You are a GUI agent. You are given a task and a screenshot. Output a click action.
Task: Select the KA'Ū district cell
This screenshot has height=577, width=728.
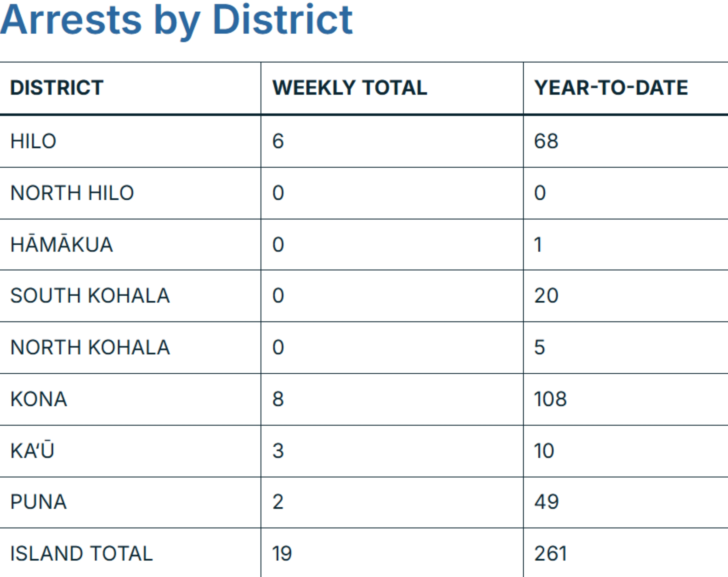point(32,450)
